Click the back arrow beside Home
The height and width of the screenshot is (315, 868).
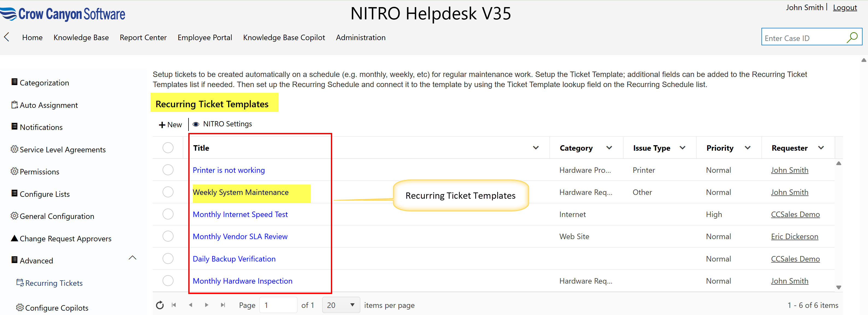pyautogui.click(x=7, y=37)
